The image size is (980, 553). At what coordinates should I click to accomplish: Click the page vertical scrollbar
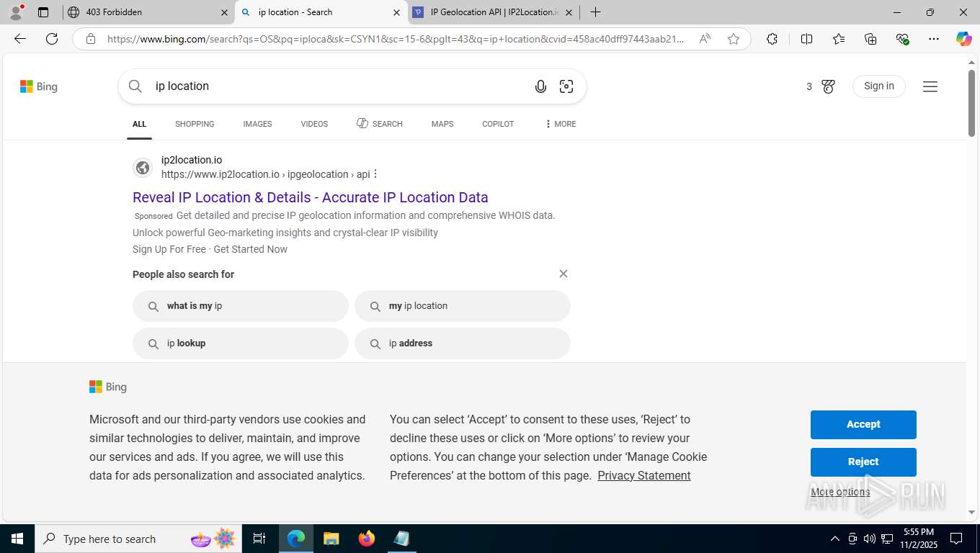(x=971, y=104)
